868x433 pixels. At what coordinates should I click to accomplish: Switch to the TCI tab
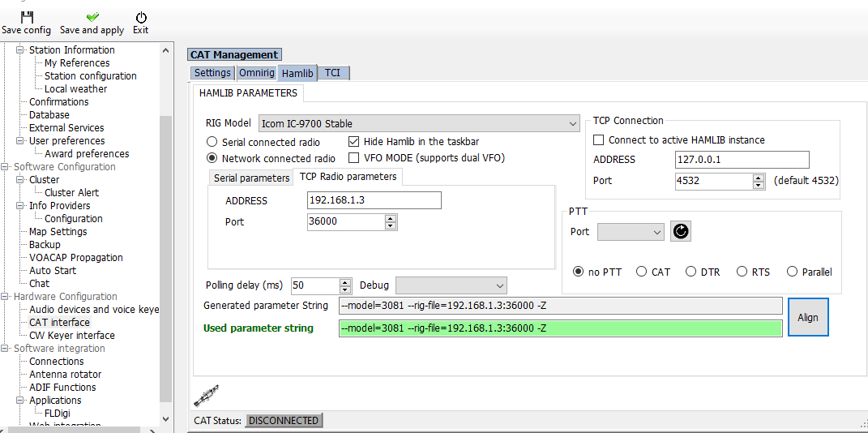tap(333, 73)
